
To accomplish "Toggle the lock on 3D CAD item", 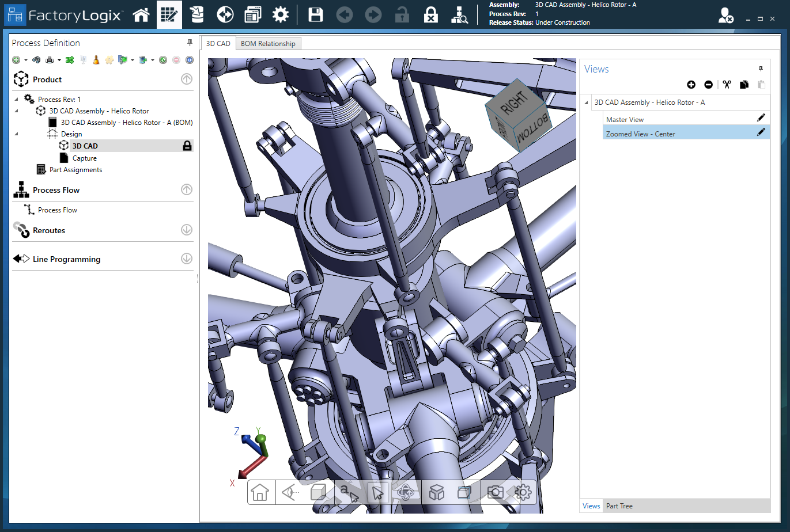I will point(187,146).
